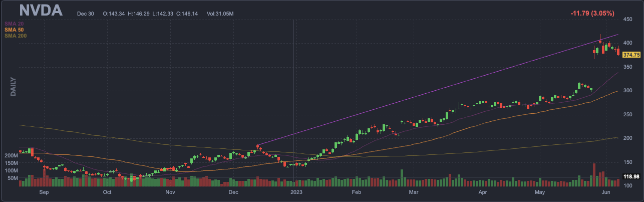Image resolution: width=644 pixels, height=202 pixels.
Task: Click the Dec 30 date readout
Action: click(86, 14)
